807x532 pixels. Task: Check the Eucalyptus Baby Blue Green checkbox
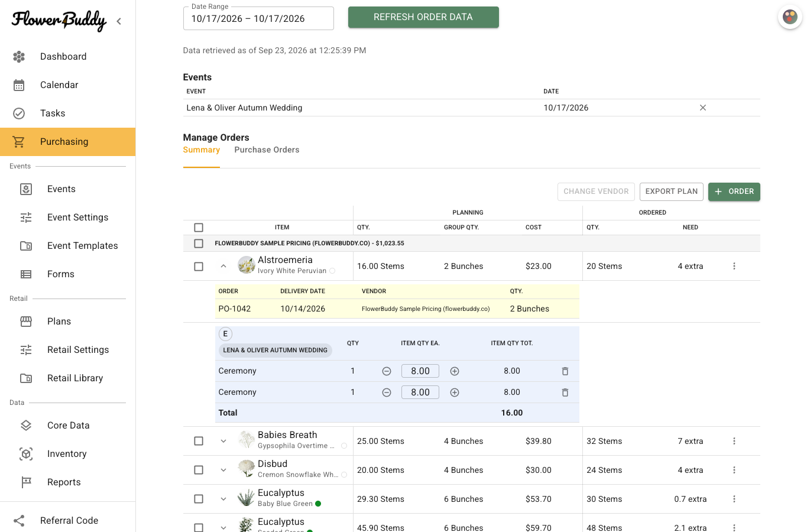pyautogui.click(x=199, y=499)
